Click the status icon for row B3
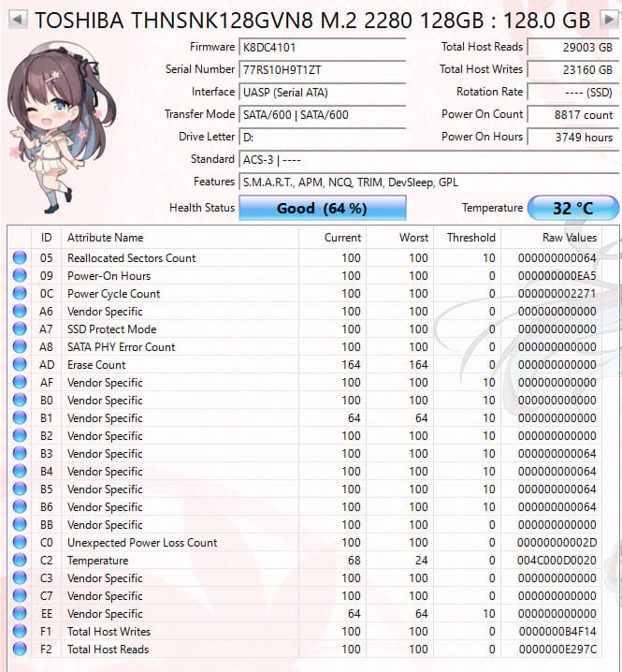 click(20, 453)
